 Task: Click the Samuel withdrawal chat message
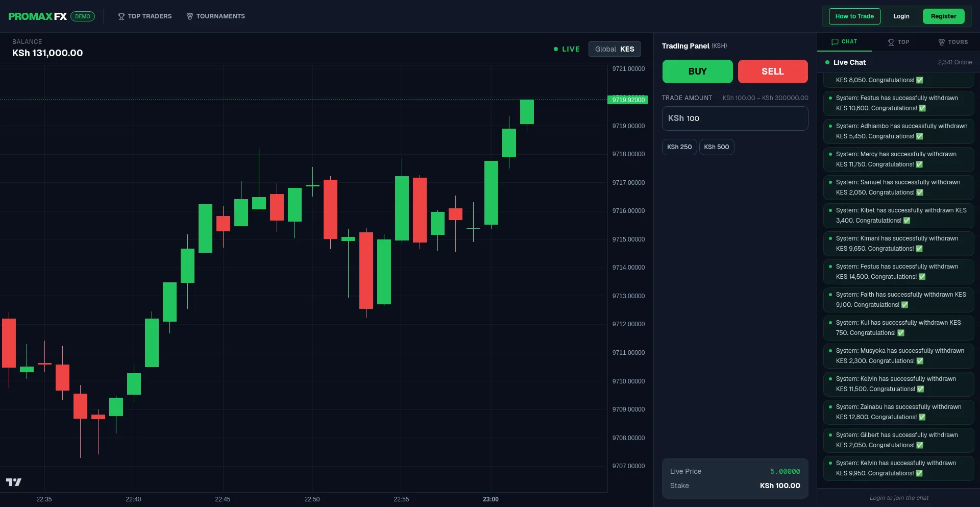tap(898, 187)
